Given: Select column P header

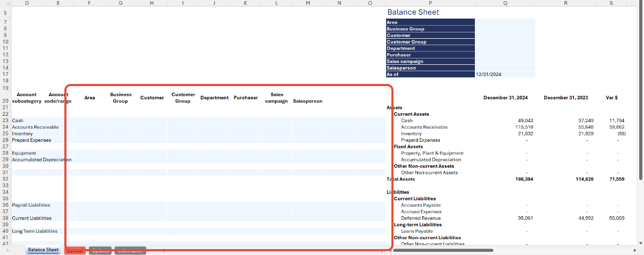Looking at the screenshot, I should [x=430, y=3].
